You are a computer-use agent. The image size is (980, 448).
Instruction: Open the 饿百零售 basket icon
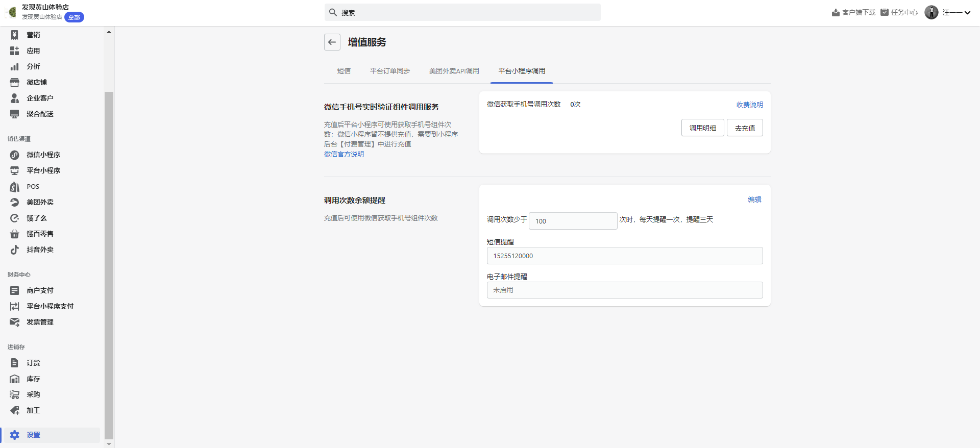coord(15,234)
